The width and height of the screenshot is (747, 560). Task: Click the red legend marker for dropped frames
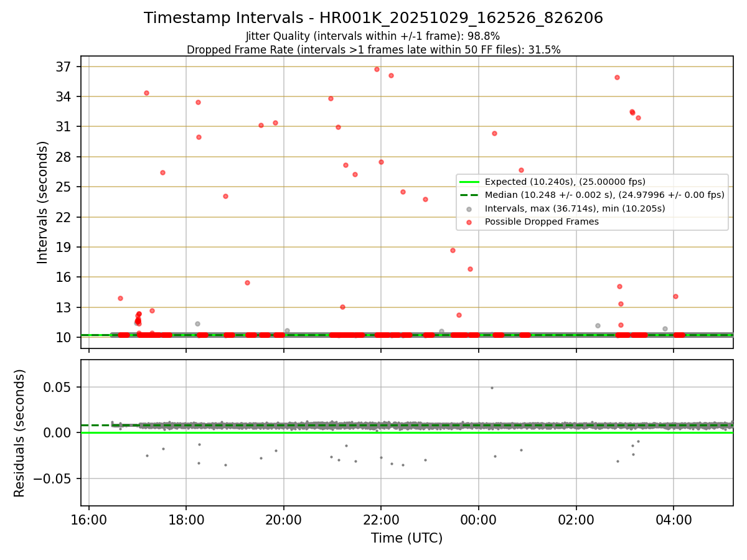469,222
